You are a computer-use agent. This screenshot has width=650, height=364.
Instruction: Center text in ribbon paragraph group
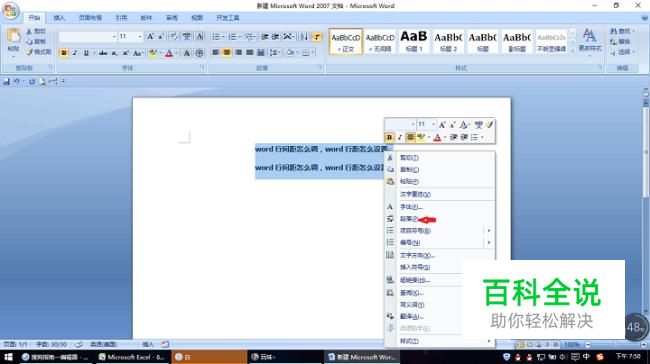pyautogui.click(x=227, y=53)
